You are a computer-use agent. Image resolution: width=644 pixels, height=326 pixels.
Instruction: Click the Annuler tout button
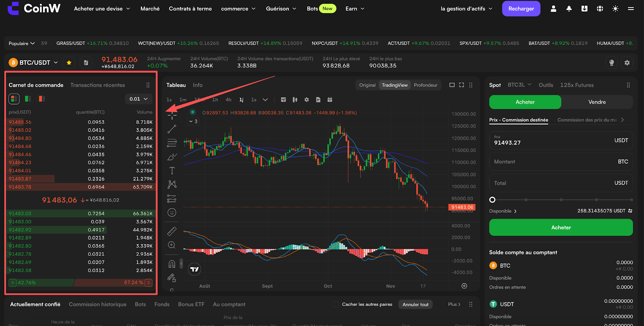(415, 304)
